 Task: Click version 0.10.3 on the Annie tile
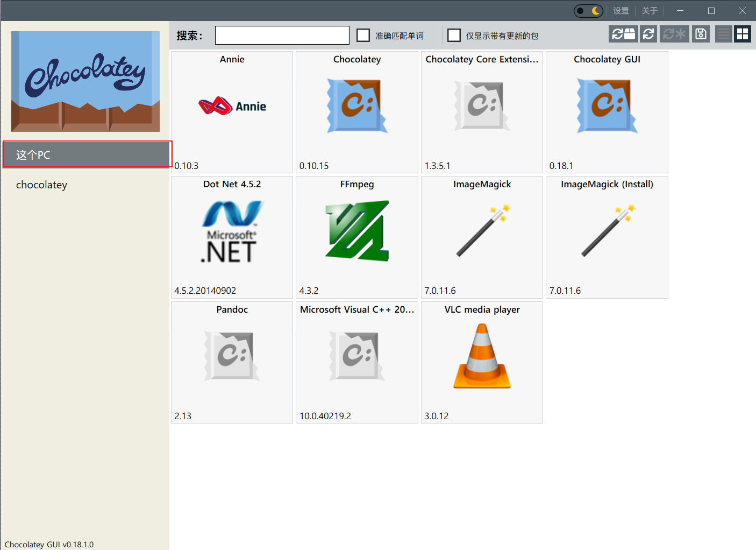187,166
